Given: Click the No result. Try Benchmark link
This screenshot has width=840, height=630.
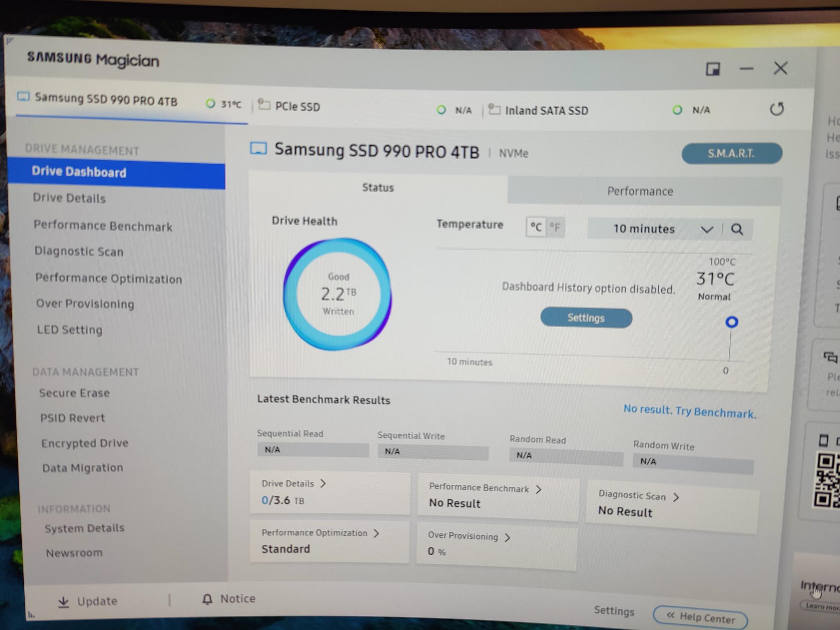Looking at the screenshot, I should 689,411.
